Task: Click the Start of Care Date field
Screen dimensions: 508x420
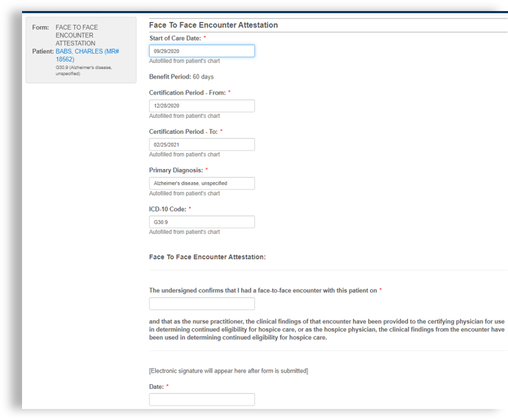Action: click(201, 51)
